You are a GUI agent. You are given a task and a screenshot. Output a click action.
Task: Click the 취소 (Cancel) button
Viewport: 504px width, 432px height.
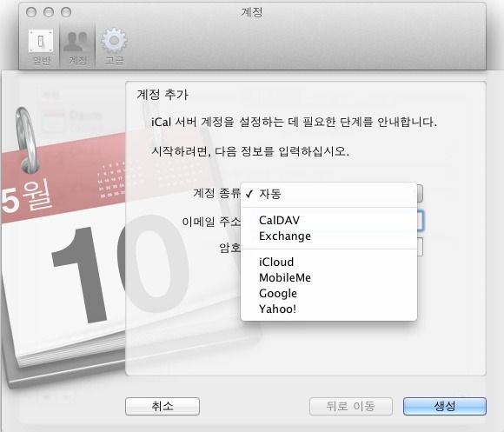[162, 406]
